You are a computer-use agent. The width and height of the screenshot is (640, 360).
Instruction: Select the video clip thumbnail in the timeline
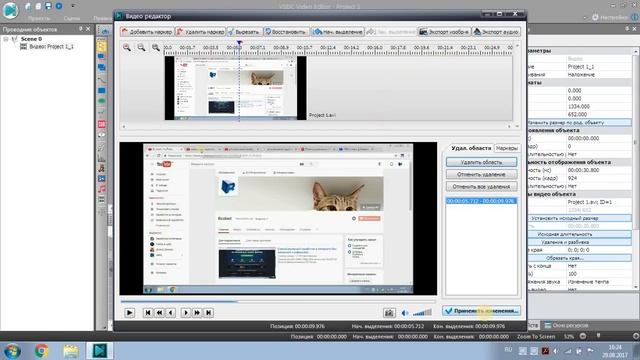(236, 88)
